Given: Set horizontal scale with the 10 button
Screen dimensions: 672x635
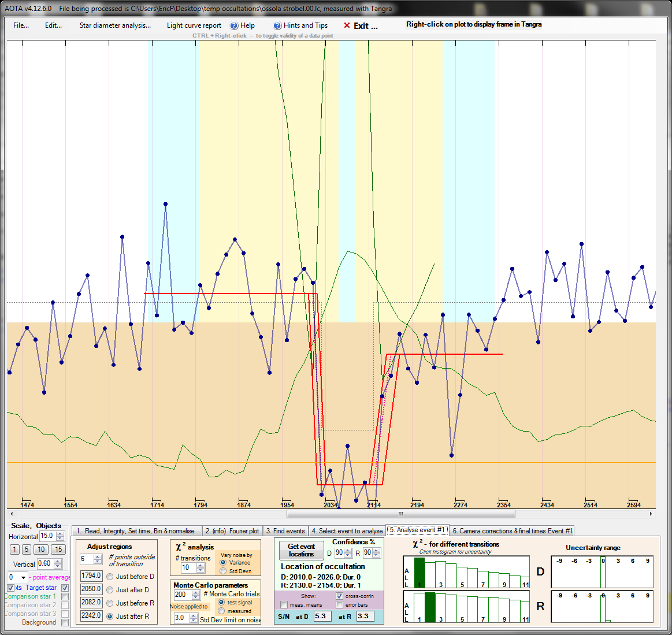Looking at the screenshot, I should 41,549.
